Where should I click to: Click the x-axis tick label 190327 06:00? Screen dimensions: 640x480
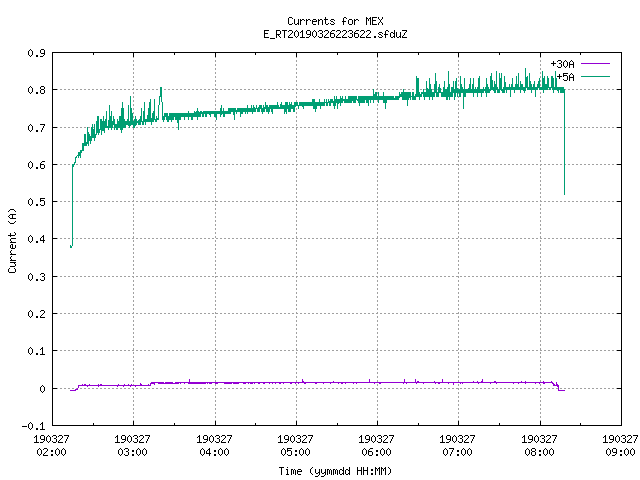[376, 445]
